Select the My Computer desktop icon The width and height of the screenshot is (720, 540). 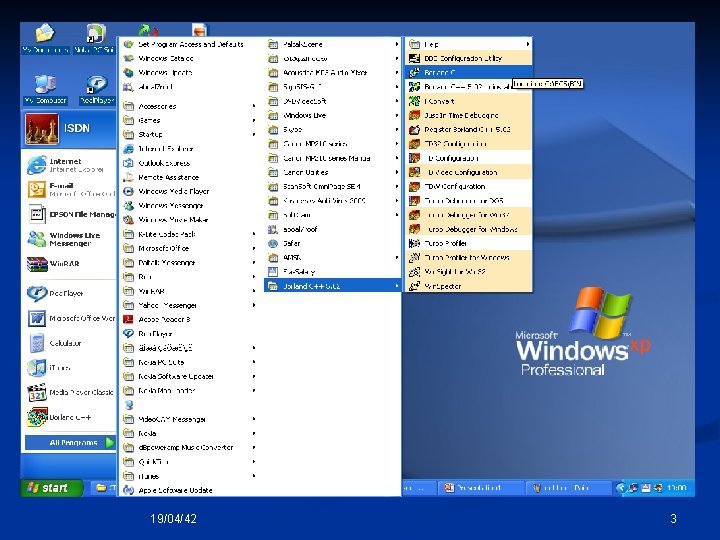(x=45, y=90)
